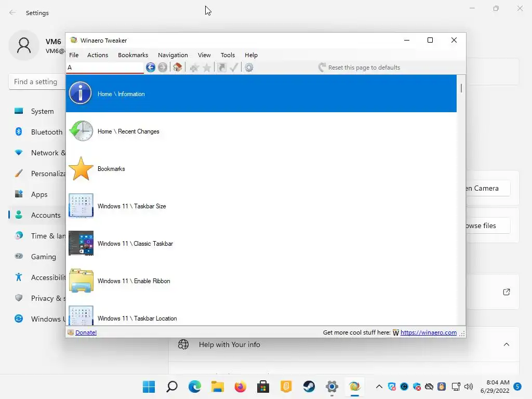This screenshot has height=399, width=532.
Task: Select Windows 11 \ Taskbar Location text
Action: 137,318
